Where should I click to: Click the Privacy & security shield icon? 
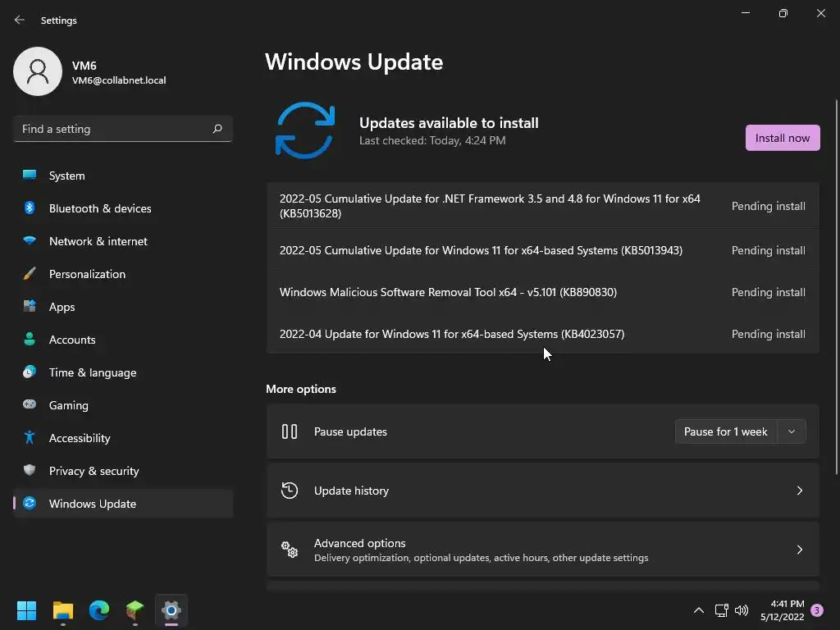30,470
